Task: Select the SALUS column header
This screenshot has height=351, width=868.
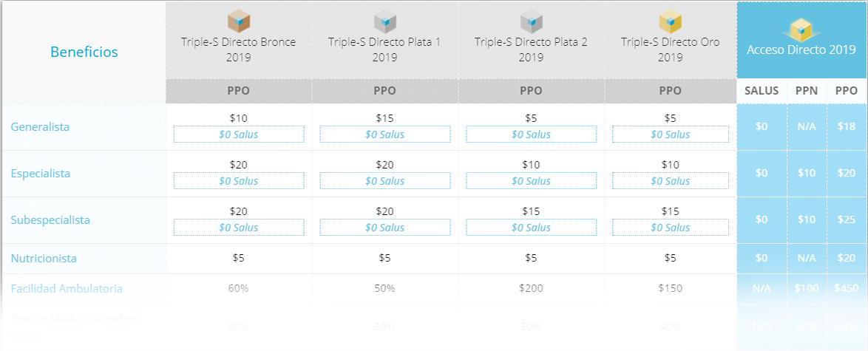Action: (761, 91)
